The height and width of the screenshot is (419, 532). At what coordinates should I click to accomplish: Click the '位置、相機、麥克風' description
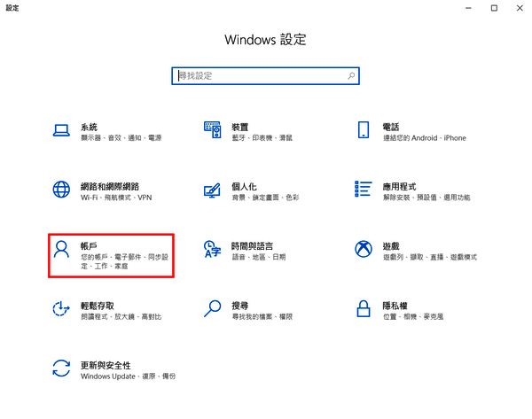[x=413, y=316]
